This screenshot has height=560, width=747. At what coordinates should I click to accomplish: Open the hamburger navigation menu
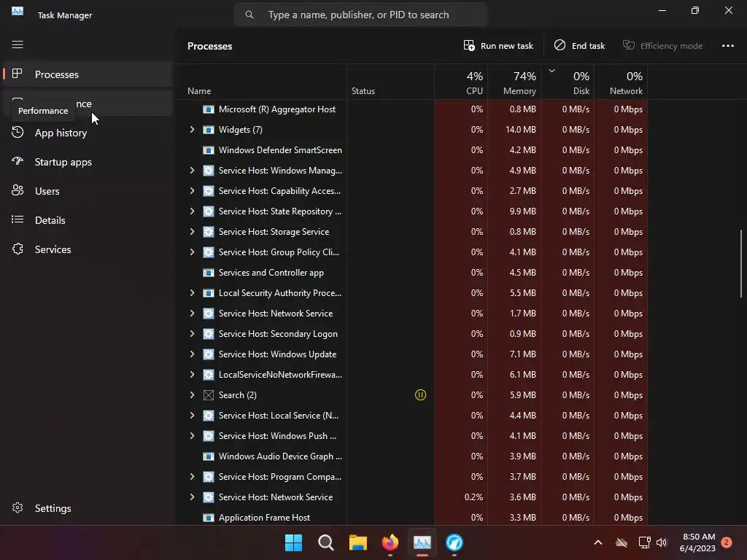tap(18, 44)
